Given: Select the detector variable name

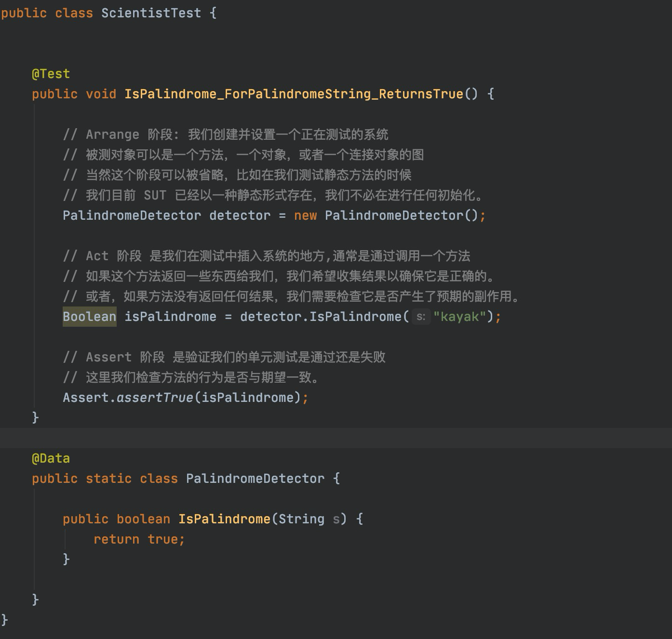Looking at the screenshot, I should coord(239,215).
